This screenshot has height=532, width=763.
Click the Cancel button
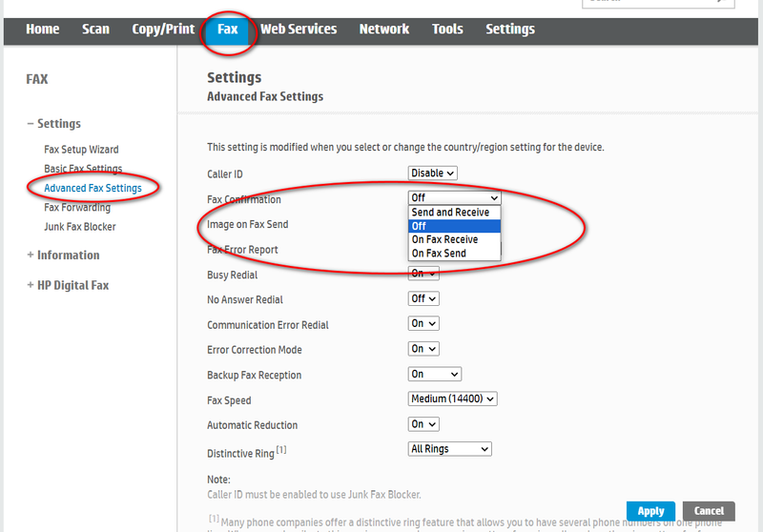(x=709, y=511)
